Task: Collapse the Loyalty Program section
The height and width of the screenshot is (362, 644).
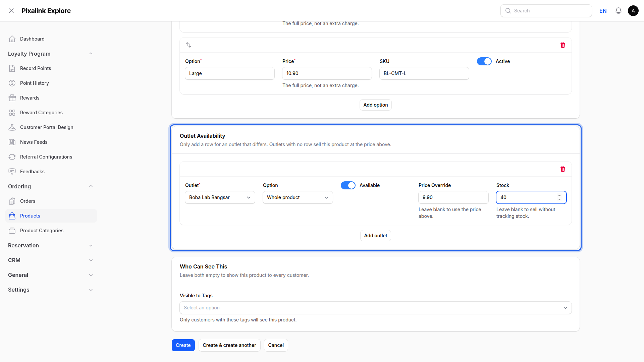Action: pyautogui.click(x=91, y=54)
